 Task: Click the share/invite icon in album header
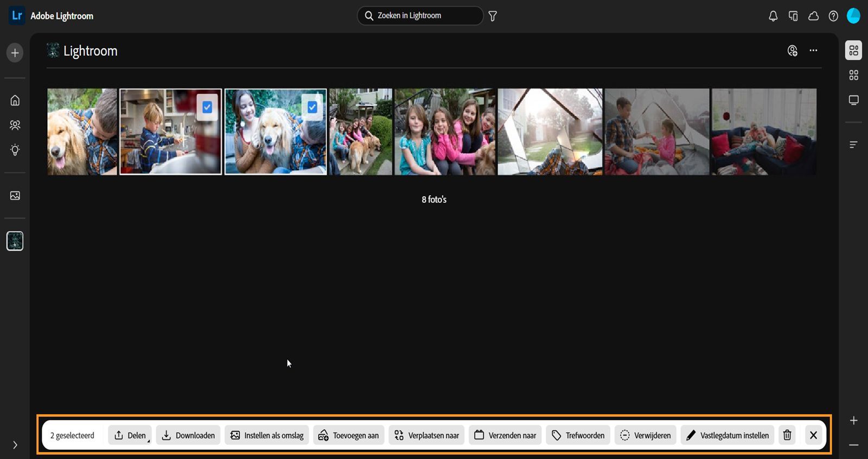point(793,50)
